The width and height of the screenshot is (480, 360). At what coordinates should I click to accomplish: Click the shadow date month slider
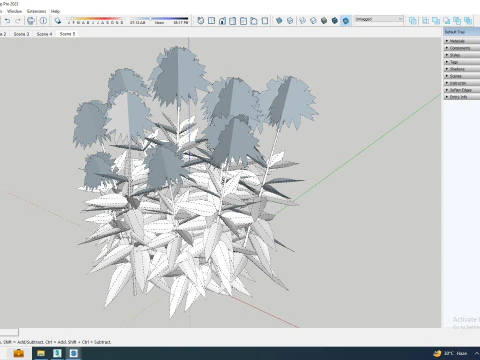tap(96, 19)
